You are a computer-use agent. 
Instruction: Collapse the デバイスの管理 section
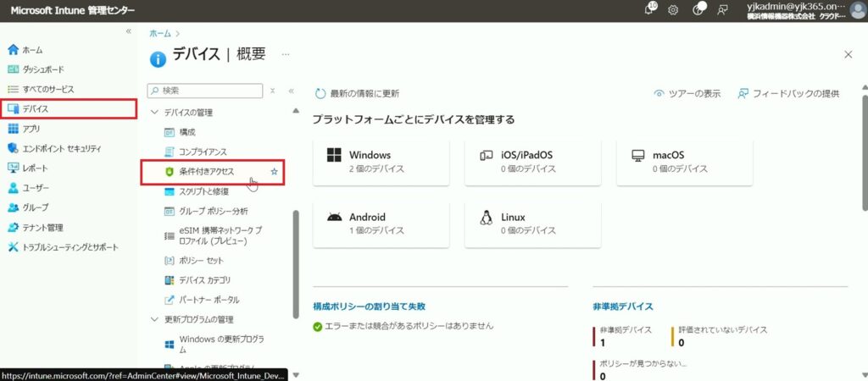154,113
